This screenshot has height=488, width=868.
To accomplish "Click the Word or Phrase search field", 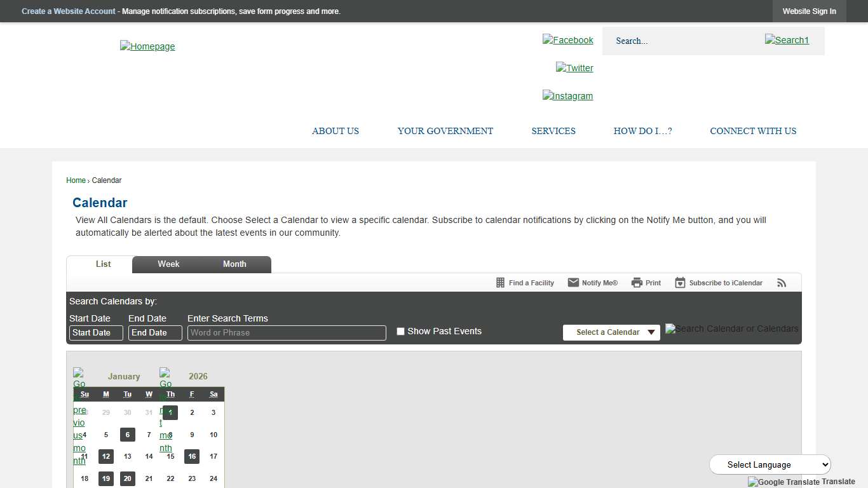I will 286,333.
